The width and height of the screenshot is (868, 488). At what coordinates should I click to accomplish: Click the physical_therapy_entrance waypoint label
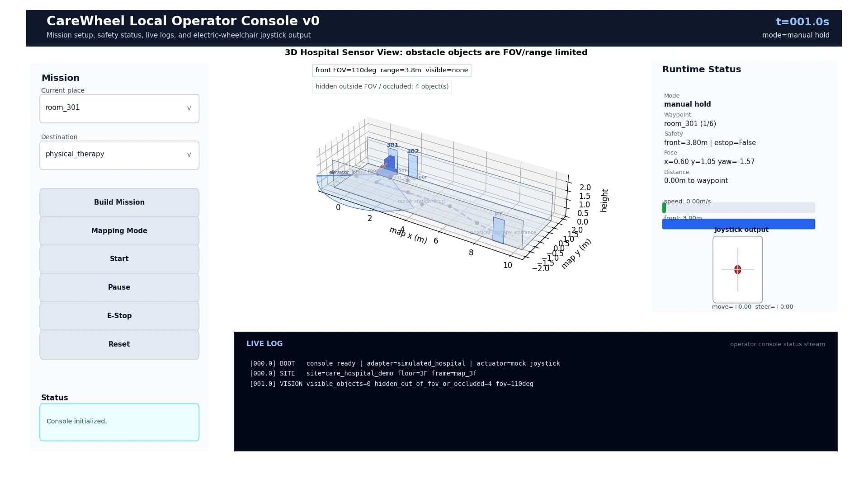(x=503, y=233)
